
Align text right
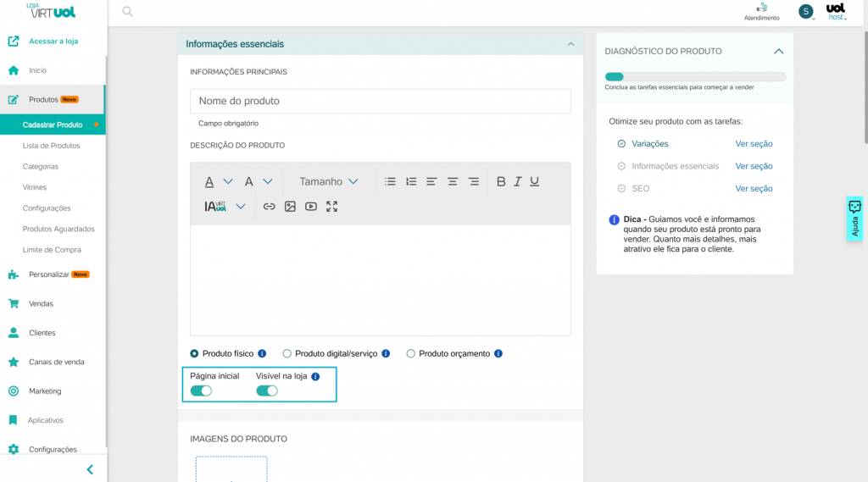[x=473, y=181]
